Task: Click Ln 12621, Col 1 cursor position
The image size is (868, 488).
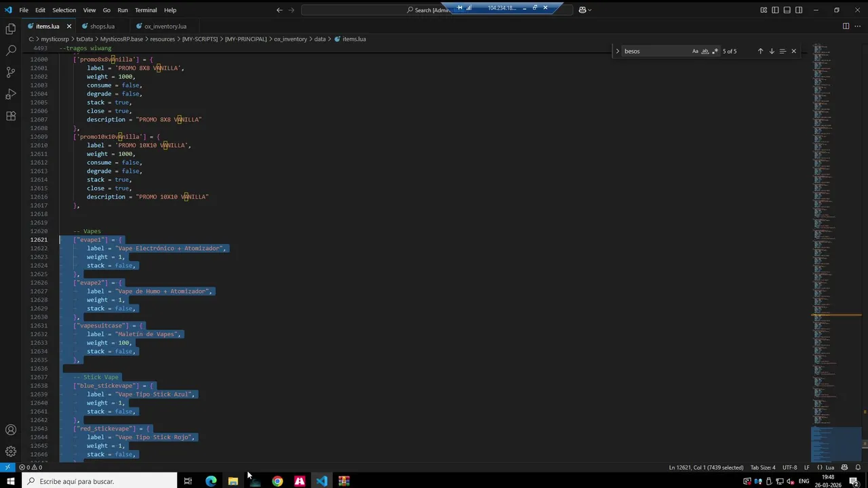Action: point(706,468)
